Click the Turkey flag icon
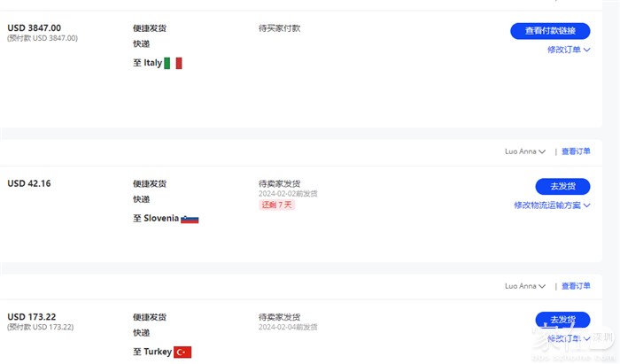Viewport: 620px width, 364px height. coord(182,352)
